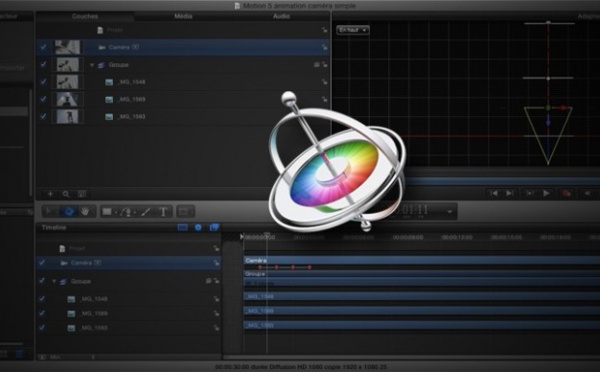The width and height of the screenshot is (600, 372).
Task: Select _MG_1569 layer name in Couches
Action: (x=131, y=100)
